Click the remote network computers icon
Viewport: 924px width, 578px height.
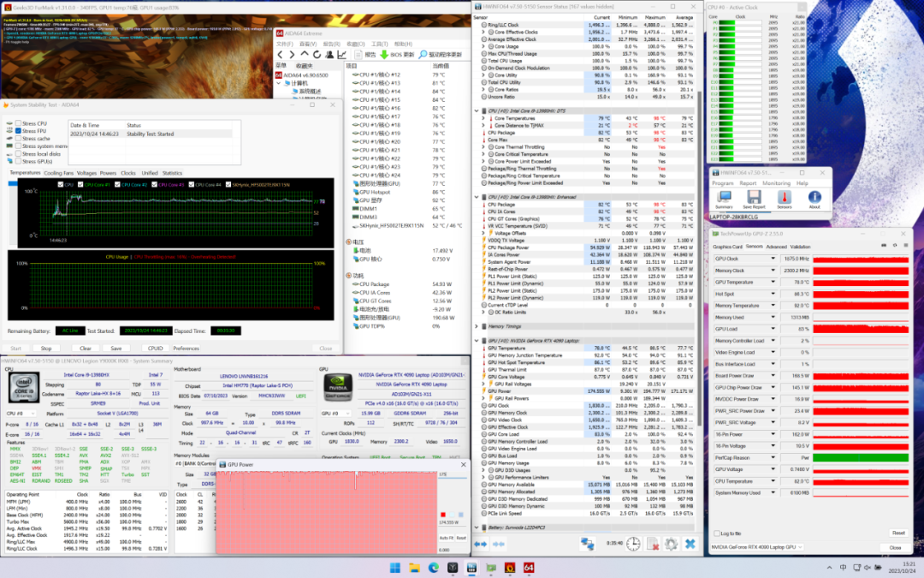pos(588,544)
